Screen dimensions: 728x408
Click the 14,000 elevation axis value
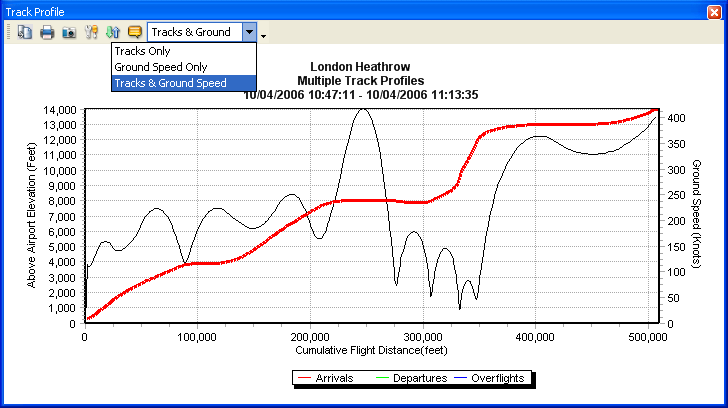click(60, 110)
